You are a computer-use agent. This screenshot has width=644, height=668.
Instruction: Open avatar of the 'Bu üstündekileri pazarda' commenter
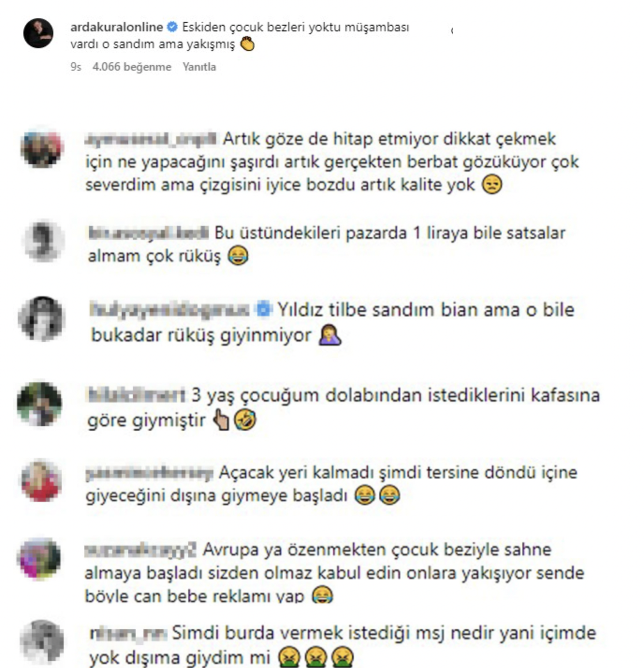pos(44,241)
